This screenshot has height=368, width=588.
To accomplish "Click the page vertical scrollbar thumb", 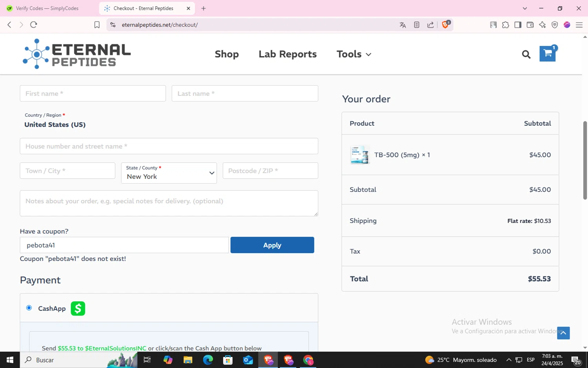I will (x=585, y=160).
